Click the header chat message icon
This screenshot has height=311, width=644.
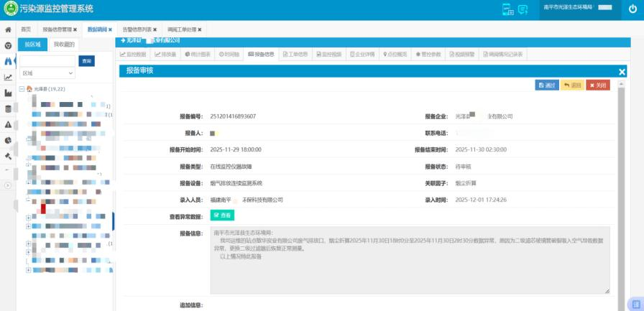(523, 9)
